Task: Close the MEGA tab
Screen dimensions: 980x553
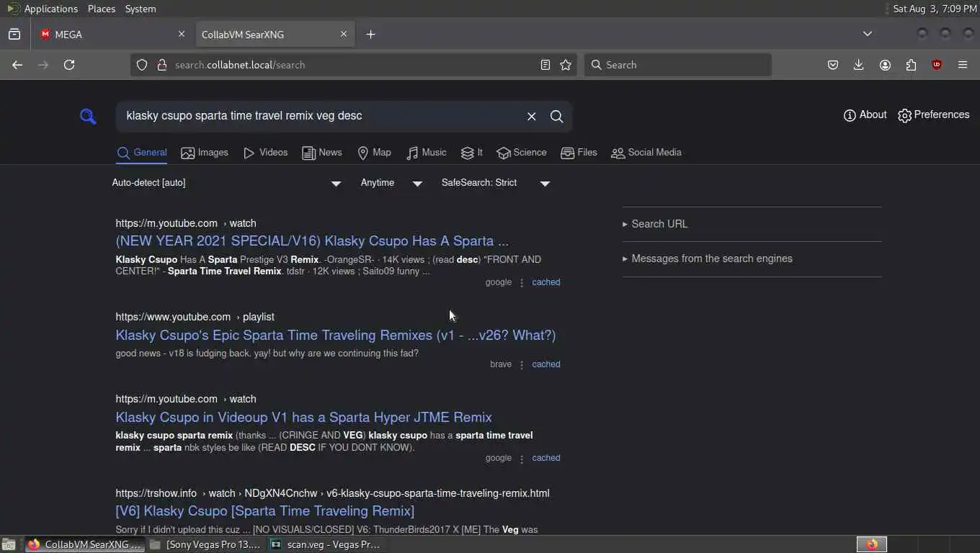Action: pyautogui.click(x=182, y=34)
